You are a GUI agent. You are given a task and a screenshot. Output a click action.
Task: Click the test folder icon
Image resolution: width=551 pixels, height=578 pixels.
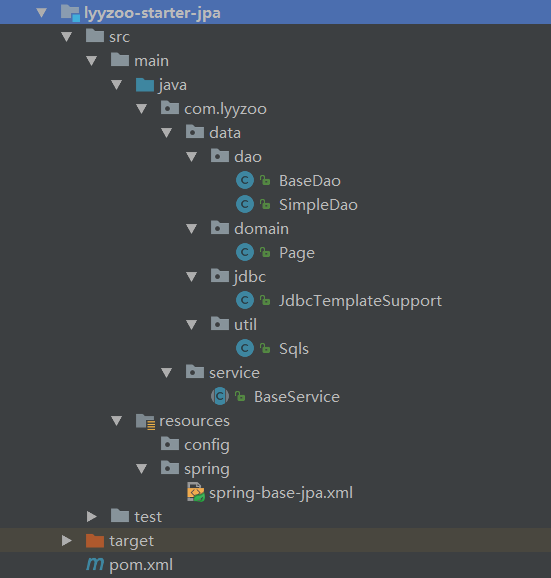pos(120,516)
